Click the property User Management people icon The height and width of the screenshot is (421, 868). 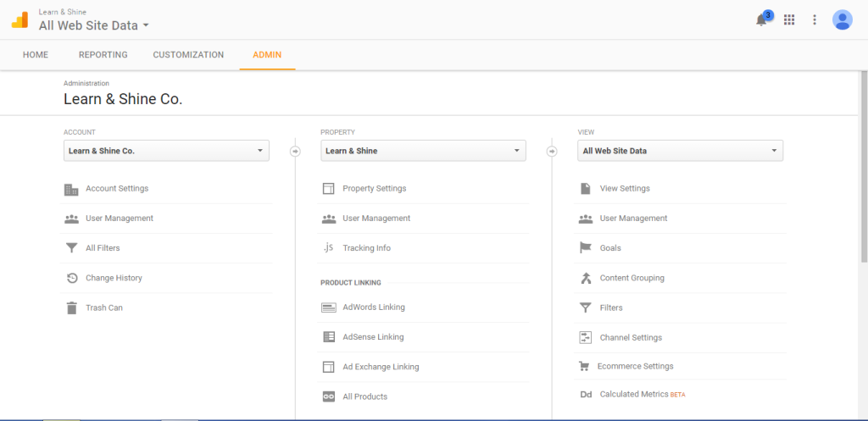coord(329,219)
